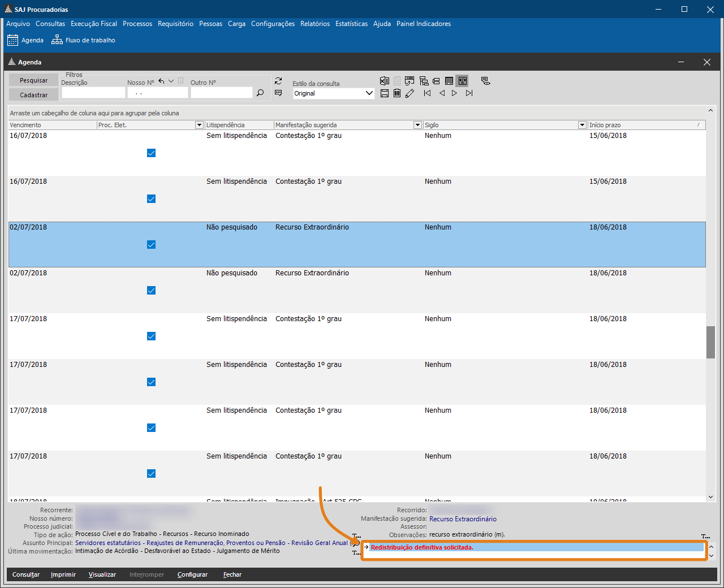Open the Manifestação sugerida column filter arrow
Screen dimensions: 724x588
coord(418,125)
